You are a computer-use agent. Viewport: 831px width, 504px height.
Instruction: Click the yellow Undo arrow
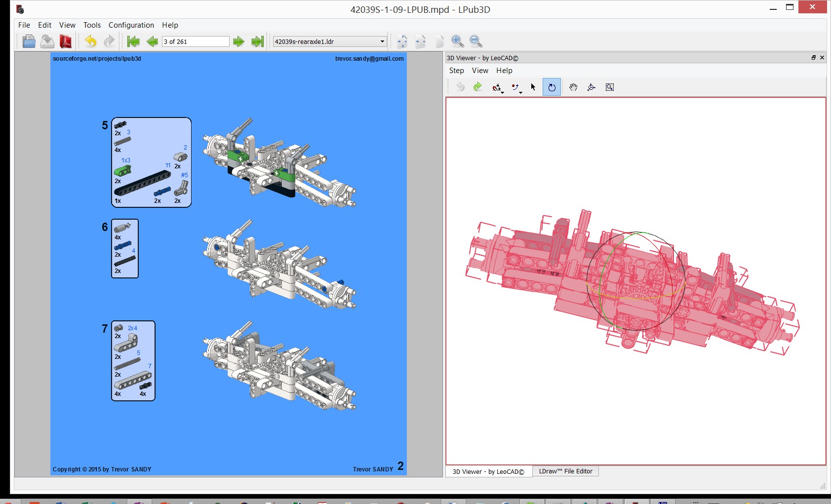point(90,41)
